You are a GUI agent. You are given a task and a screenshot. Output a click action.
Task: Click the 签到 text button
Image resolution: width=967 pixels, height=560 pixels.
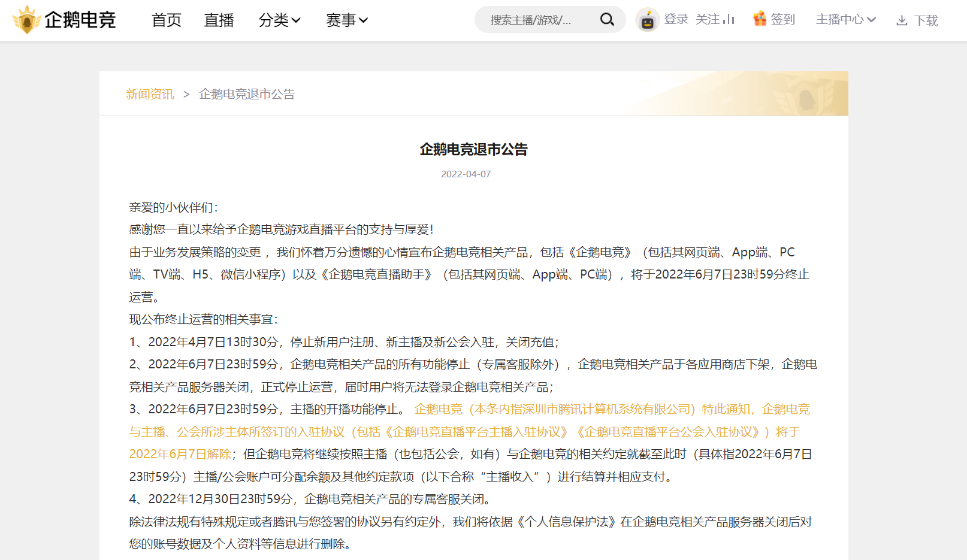click(x=782, y=20)
